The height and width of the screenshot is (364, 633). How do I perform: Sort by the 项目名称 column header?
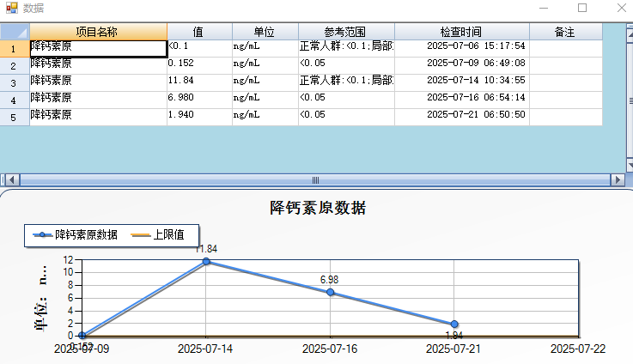tap(98, 32)
